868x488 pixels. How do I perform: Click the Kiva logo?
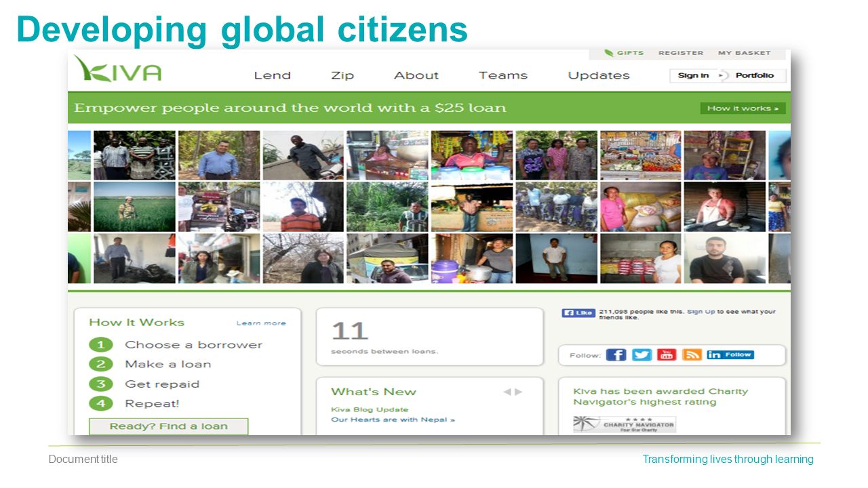click(x=118, y=68)
